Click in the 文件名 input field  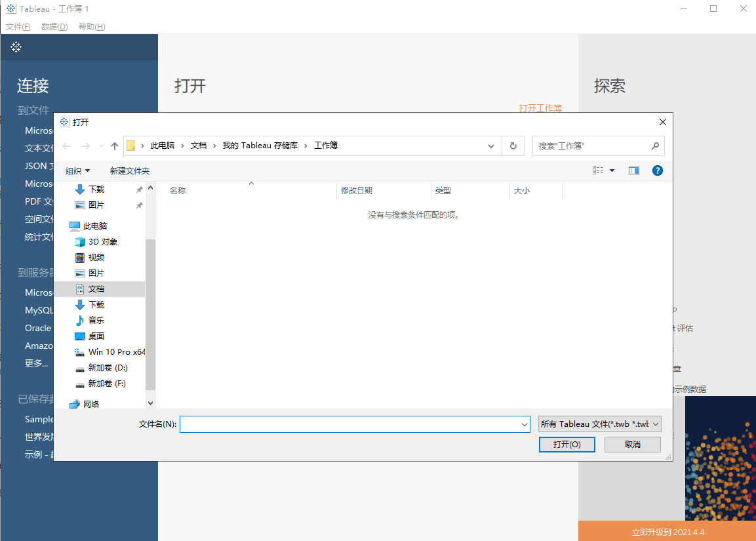coord(349,425)
